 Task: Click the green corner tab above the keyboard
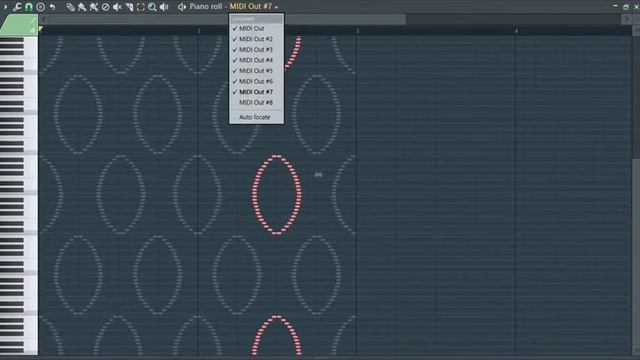[x=19, y=24]
